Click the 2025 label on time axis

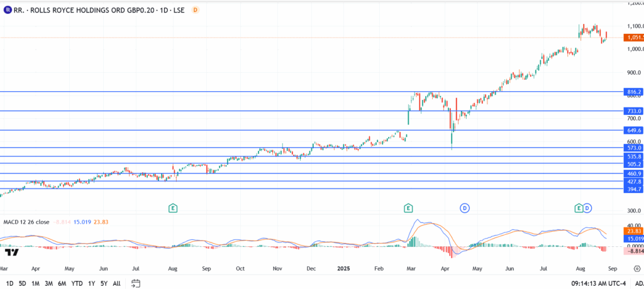pos(343,269)
